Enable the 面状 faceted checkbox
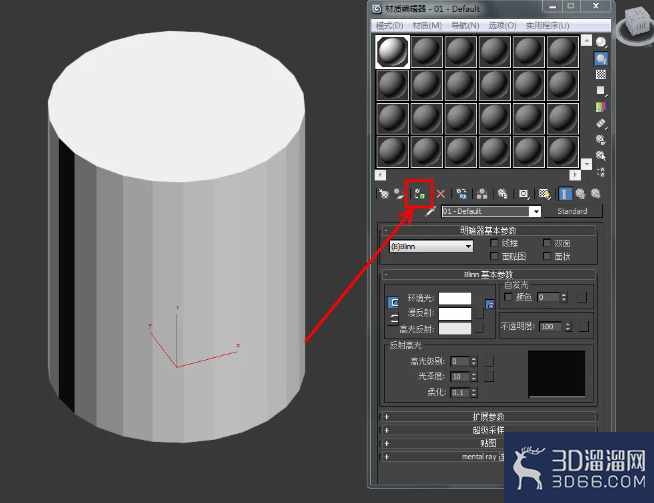This screenshot has height=503, width=654. [x=547, y=256]
